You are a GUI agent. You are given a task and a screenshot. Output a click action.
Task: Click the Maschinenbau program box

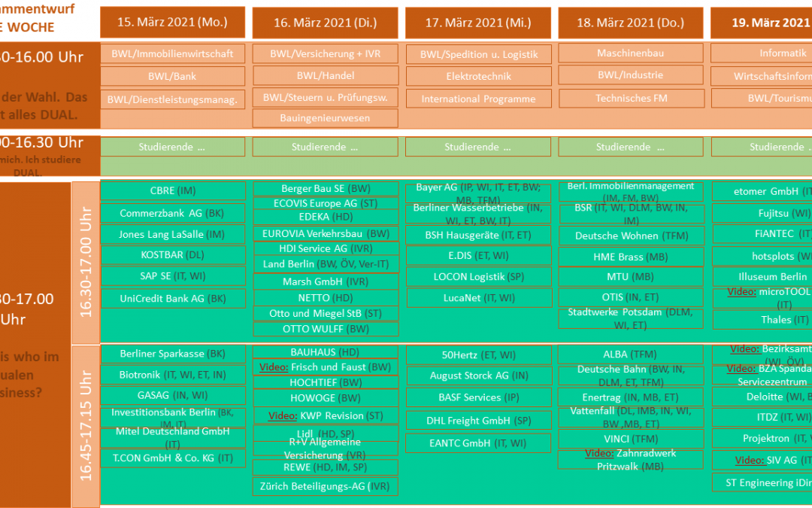point(630,53)
